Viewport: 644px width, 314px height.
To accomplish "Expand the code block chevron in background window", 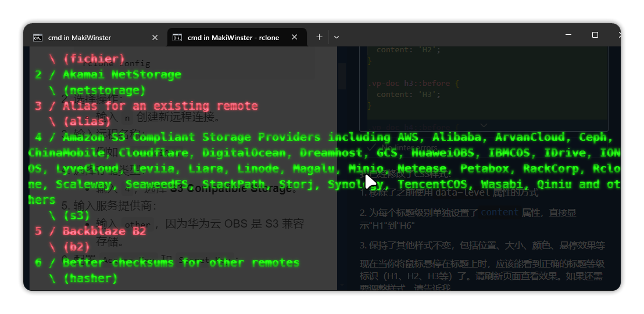I will tap(484, 125).
